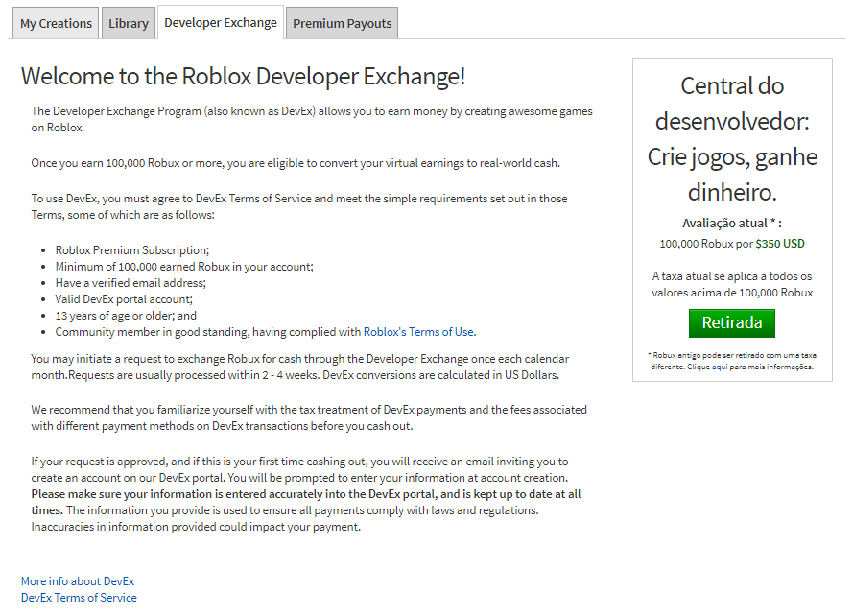Open the Roblox's Terms of Use link

[x=418, y=332]
